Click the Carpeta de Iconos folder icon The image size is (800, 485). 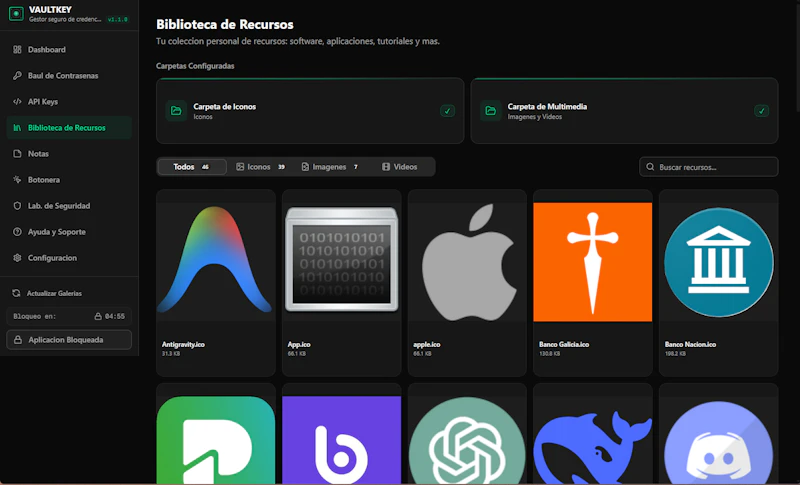tap(176, 111)
